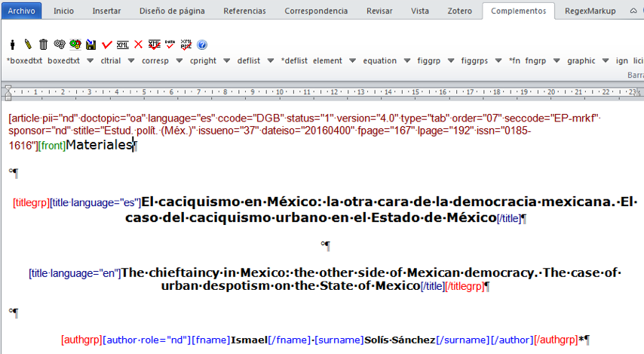Click the *boxedtxt markup button
This screenshot has height=354, width=644.
25,60
